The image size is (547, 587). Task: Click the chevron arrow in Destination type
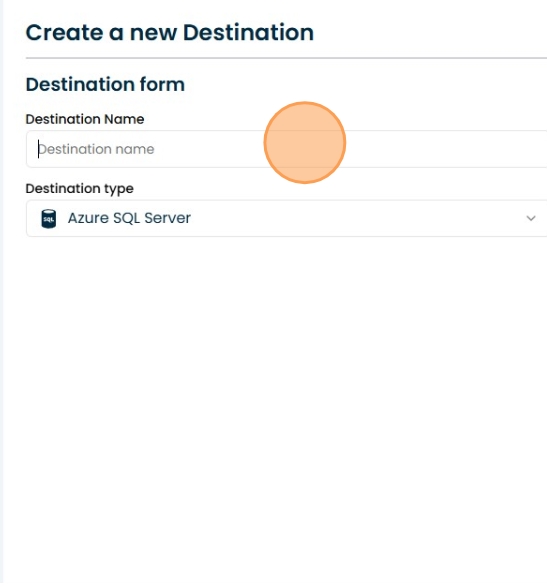[x=531, y=218]
